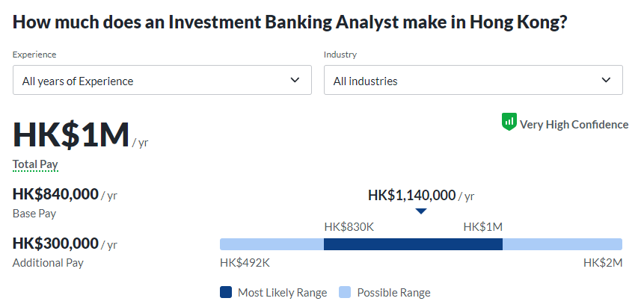This screenshot has width=644, height=307.
Task: Click the left light-blue possible range segment
Action: coord(272,244)
